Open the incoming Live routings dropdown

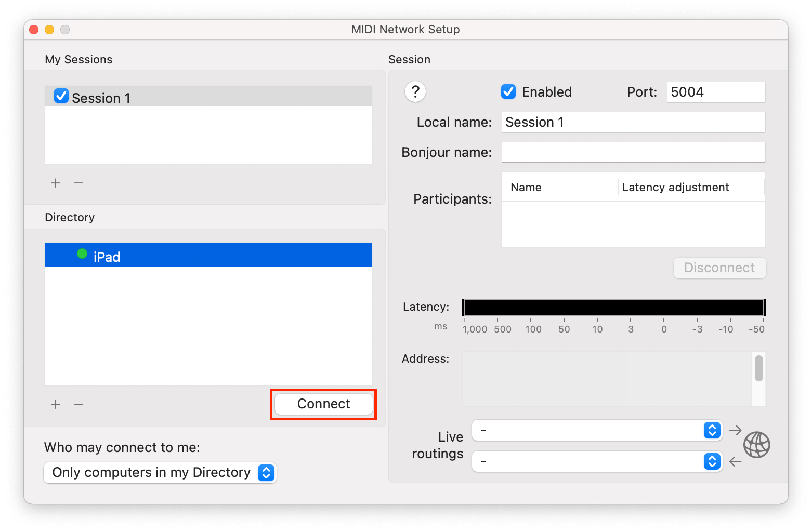(597, 461)
